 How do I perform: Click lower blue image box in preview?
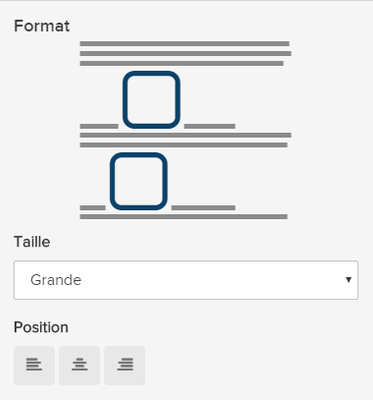click(x=139, y=181)
